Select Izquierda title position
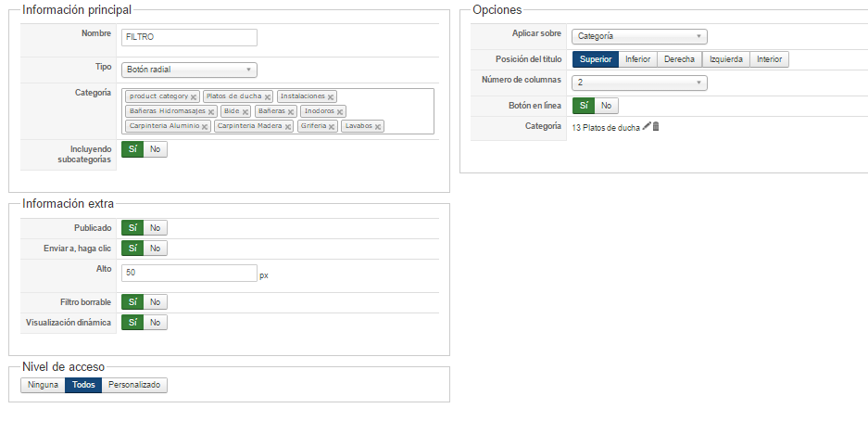Viewport: 868px width, 421px height. 725,59
